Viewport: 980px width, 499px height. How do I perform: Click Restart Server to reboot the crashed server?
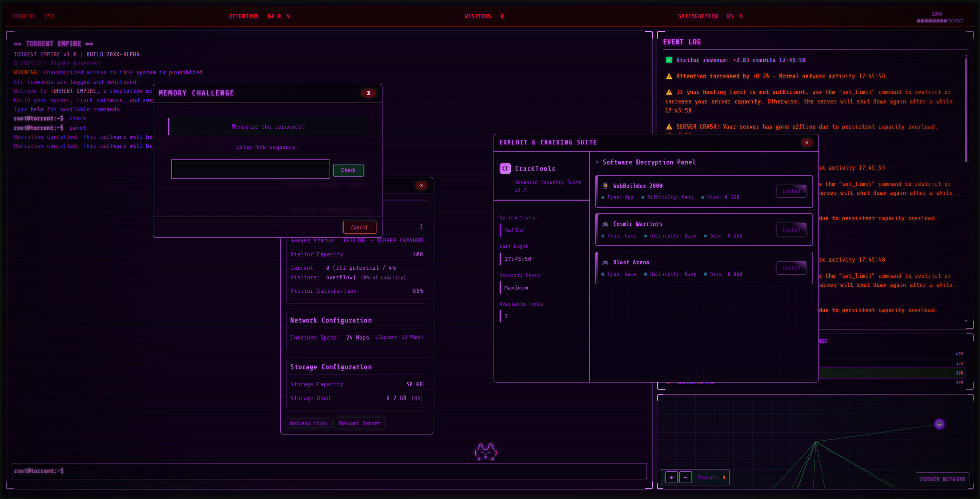coord(360,423)
